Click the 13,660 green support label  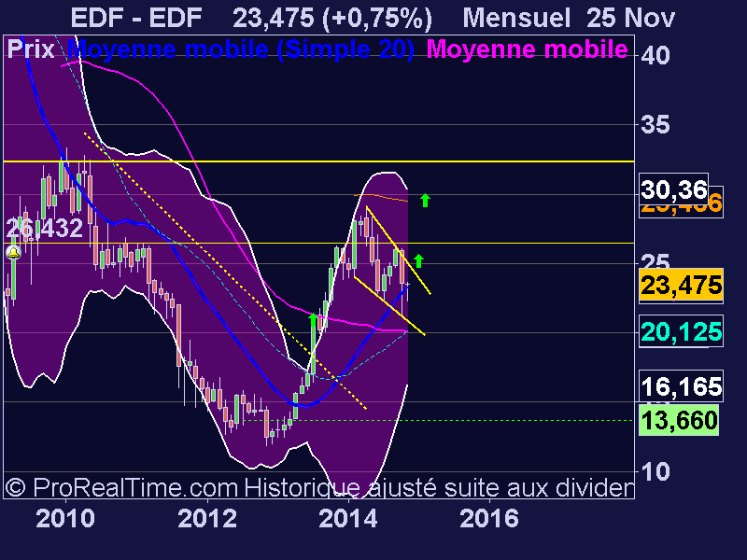pos(680,420)
